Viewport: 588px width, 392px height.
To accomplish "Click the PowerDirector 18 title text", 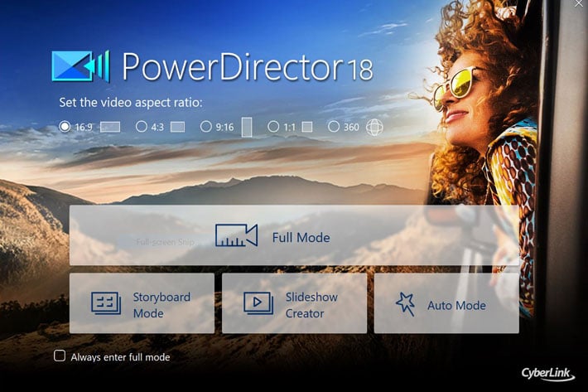I will (248, 67).
